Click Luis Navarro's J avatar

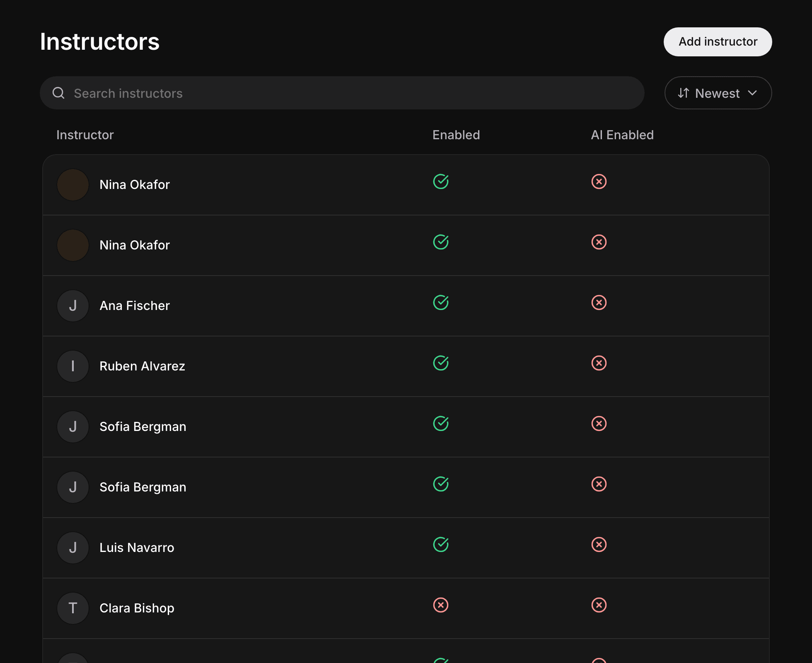click(73, 548)
